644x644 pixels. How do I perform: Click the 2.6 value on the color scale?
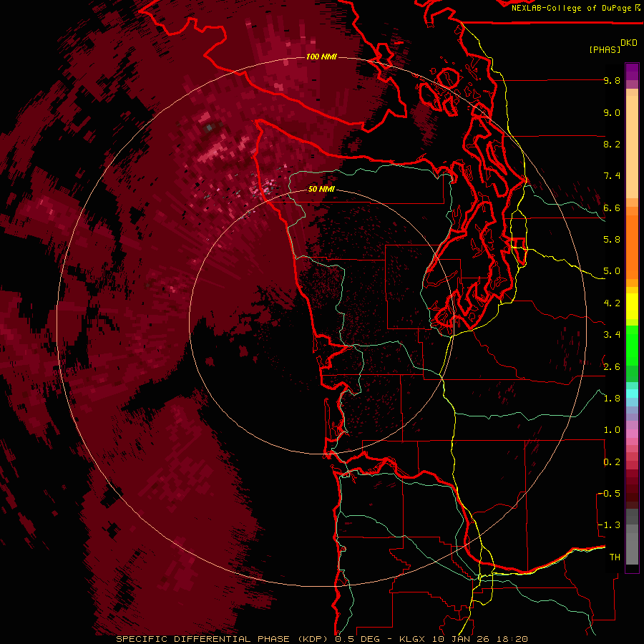pos(612,367)
